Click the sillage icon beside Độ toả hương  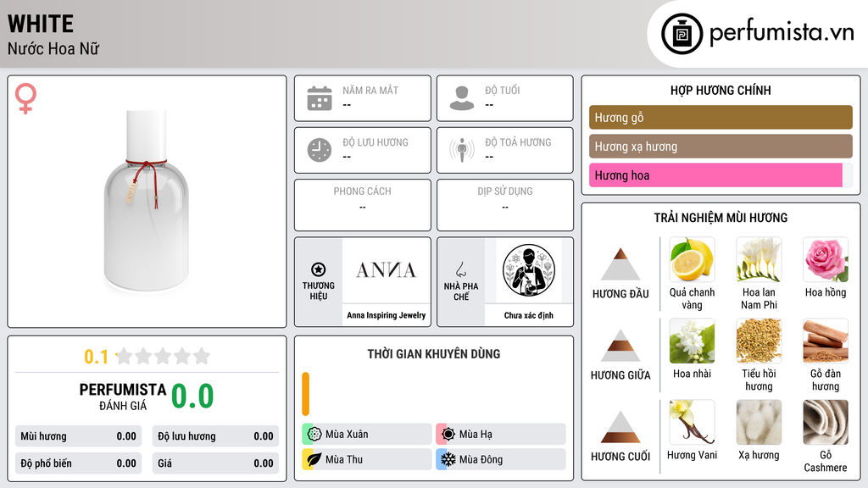[x=462, y=150]
